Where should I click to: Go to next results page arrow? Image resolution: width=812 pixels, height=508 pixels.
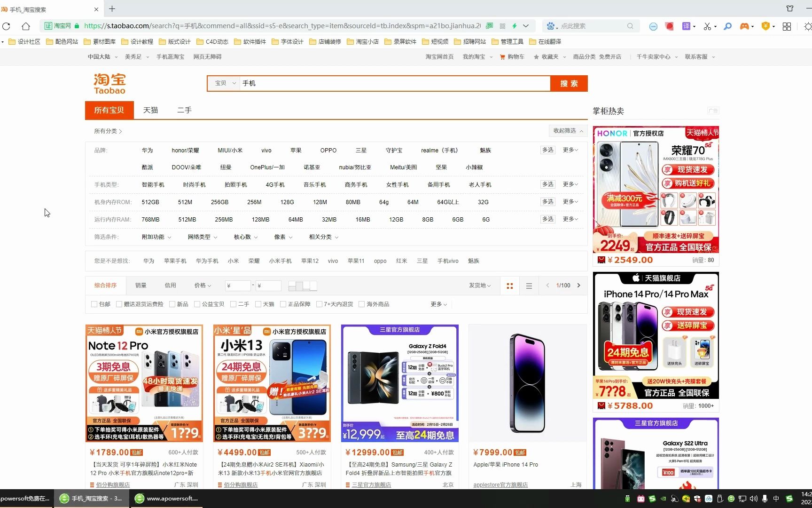pos(579,286)
